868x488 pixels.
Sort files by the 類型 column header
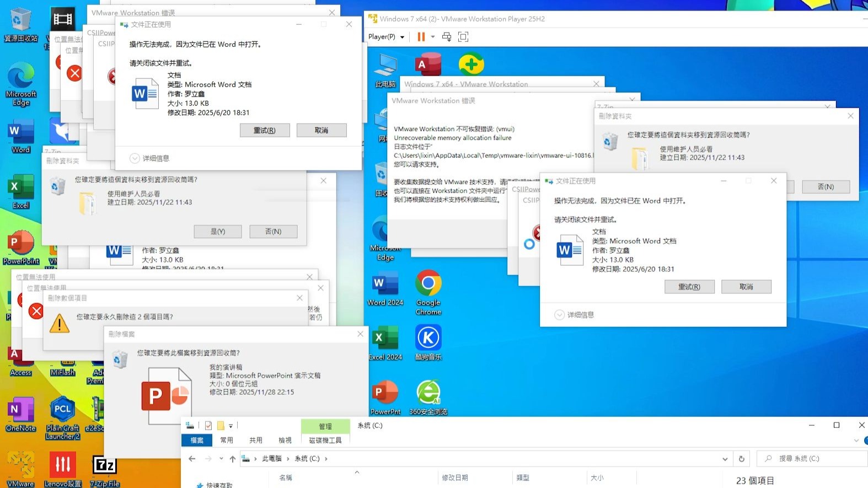(x=523, y=478)
